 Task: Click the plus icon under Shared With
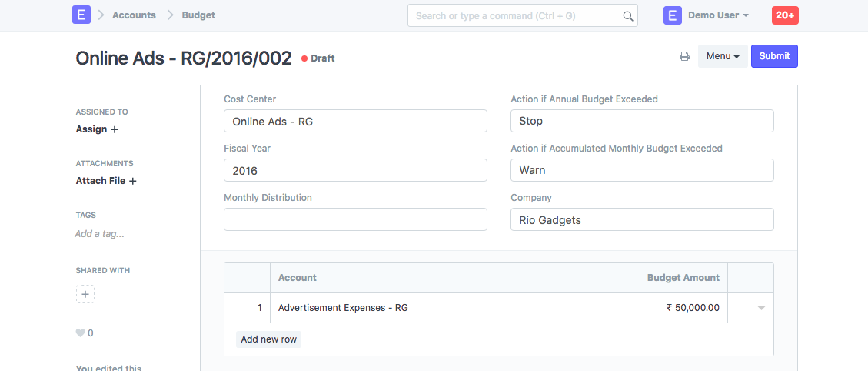(85, 294)
